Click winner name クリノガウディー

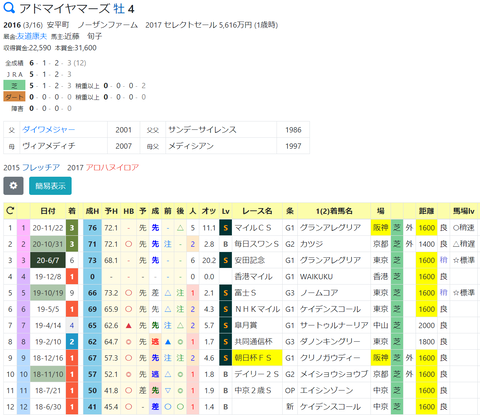tap(330, 358)
